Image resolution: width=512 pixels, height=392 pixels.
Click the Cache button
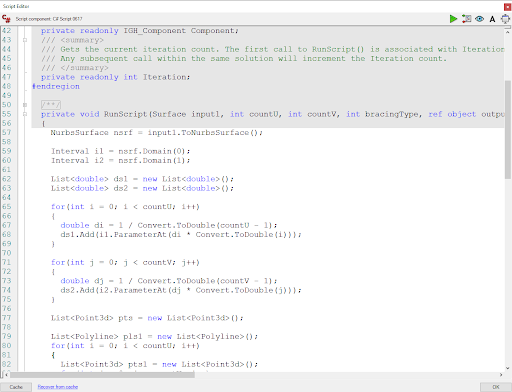click(x=16, y=387)
